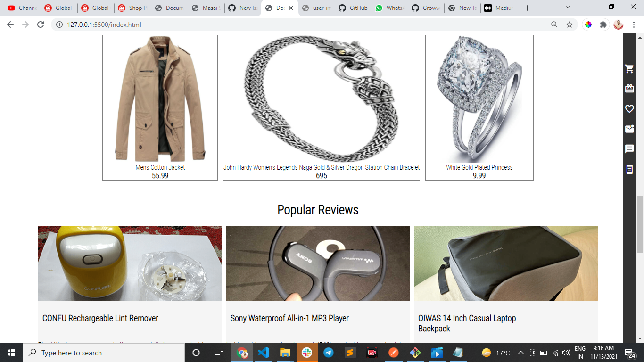Open the Extensions puzzle icon

(603, 25)
